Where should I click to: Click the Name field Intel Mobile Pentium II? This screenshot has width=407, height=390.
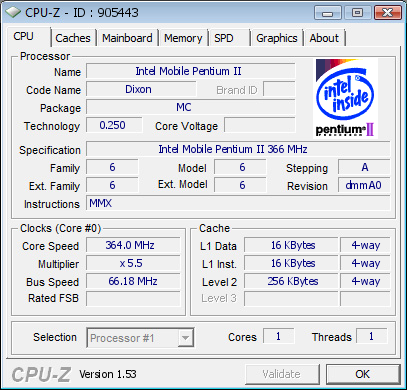click(191, 71)
